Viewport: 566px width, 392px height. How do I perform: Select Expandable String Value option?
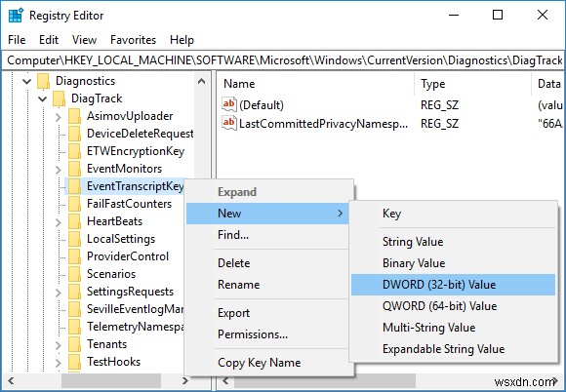(x=453, y=349)
